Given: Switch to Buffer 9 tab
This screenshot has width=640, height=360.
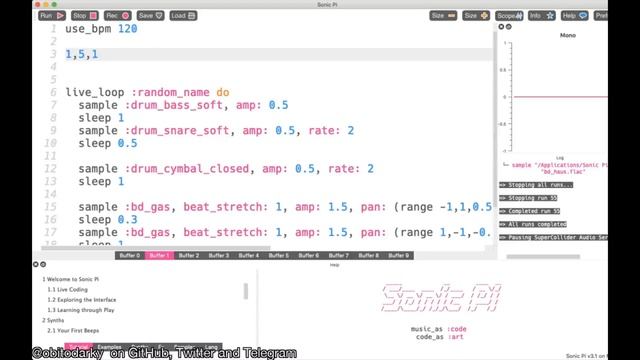Looking at the screenshot, I should tap(399, 256).
